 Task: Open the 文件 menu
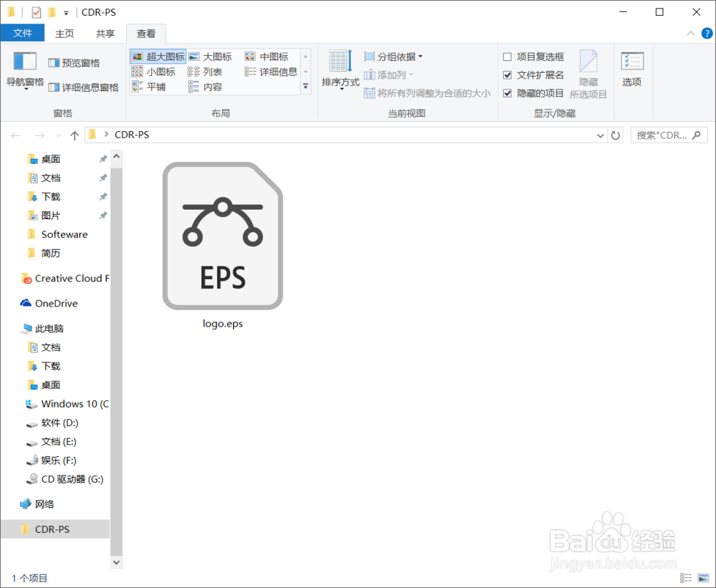pyautogui.click(x=22, y=33)
